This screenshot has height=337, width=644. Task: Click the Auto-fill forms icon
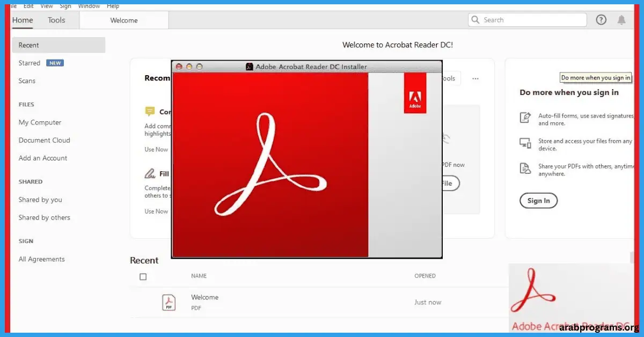[x=525, y=118]
